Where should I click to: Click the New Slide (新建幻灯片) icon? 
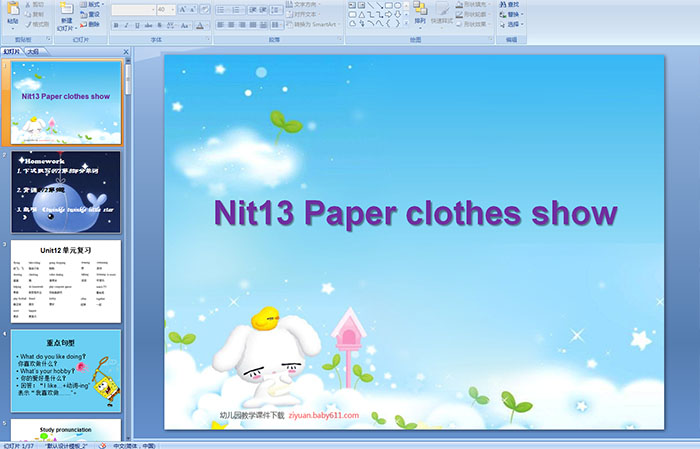coord(67,9)
